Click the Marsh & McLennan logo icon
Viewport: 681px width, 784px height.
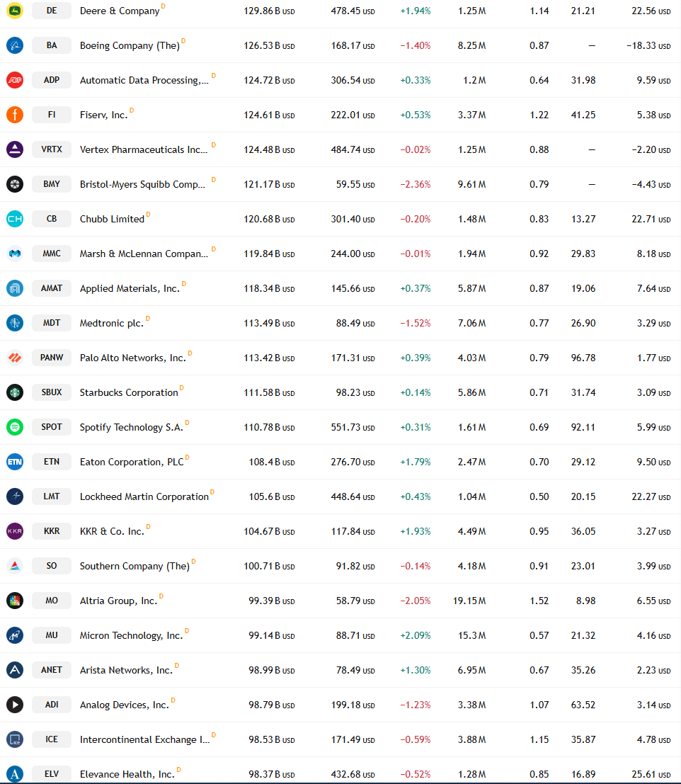(x=15, y=254)
